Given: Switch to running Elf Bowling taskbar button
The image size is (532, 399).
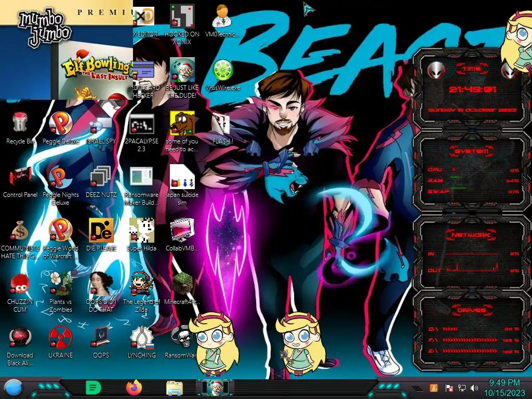Looking at the screenshot, I should tap(215, 388).
